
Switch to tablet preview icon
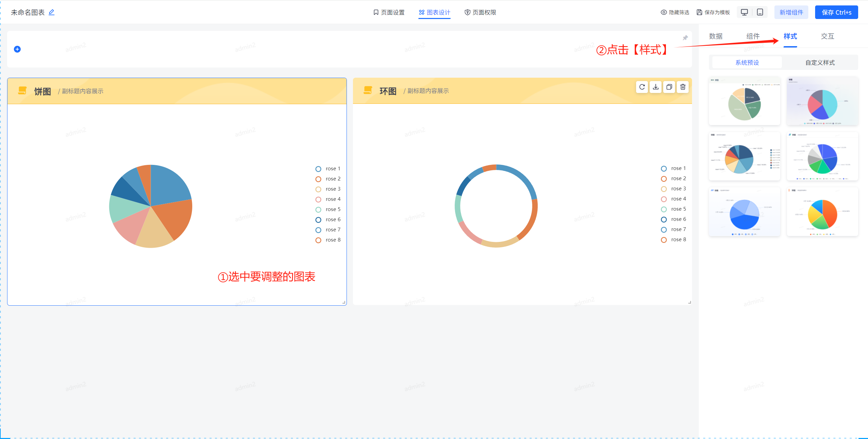(x=760, y=12)
